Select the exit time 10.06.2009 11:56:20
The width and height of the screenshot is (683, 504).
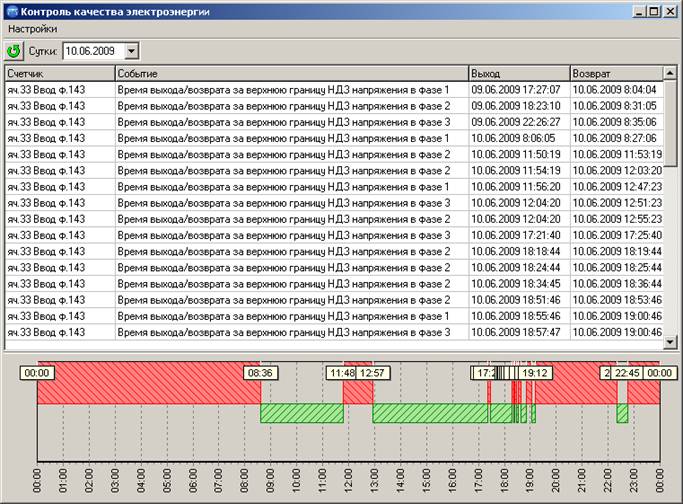click(516, 186)
